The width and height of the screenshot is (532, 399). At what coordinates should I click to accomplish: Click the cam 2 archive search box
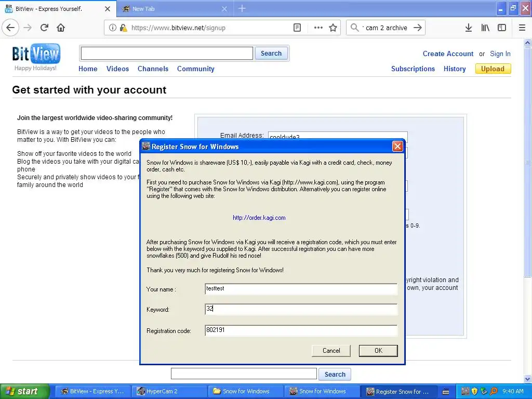coord(386,28)
